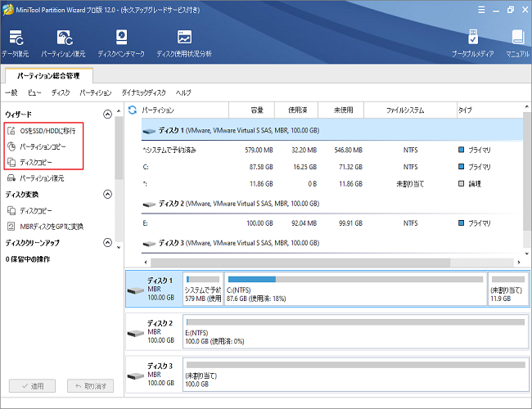Click up arrow of sidebar scrollbar
532x409 pixels.
(x=119, y=111)
